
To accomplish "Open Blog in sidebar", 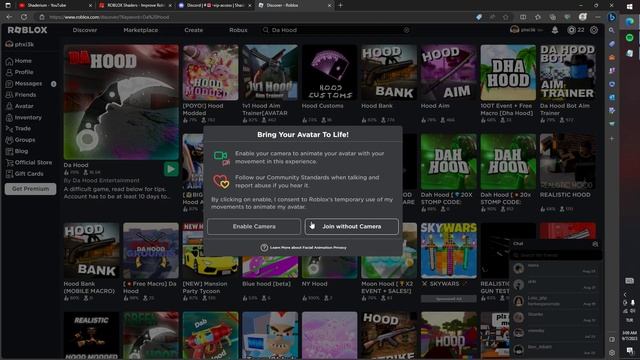I will 17,151.
